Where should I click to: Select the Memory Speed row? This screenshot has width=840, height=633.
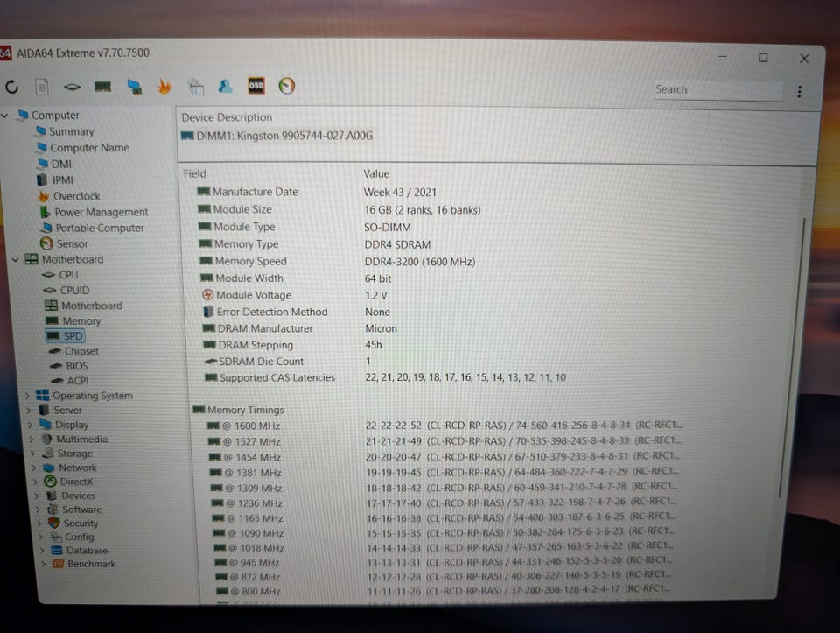[338, 261]
